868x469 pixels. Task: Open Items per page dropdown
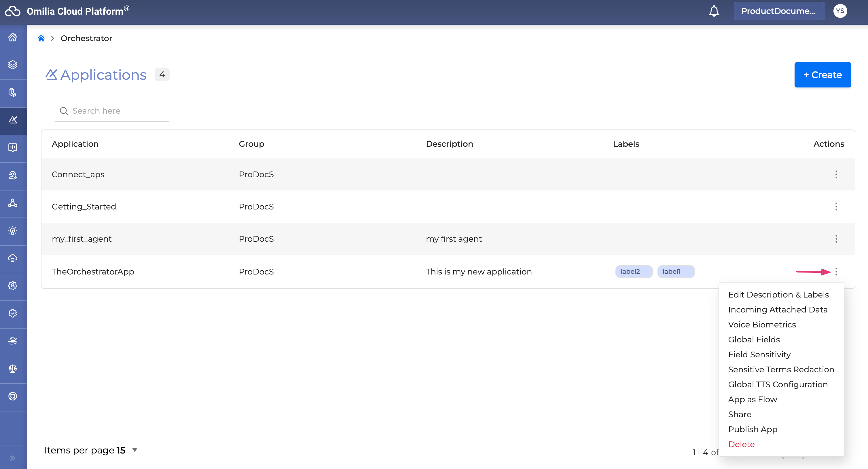coord(134,450)
